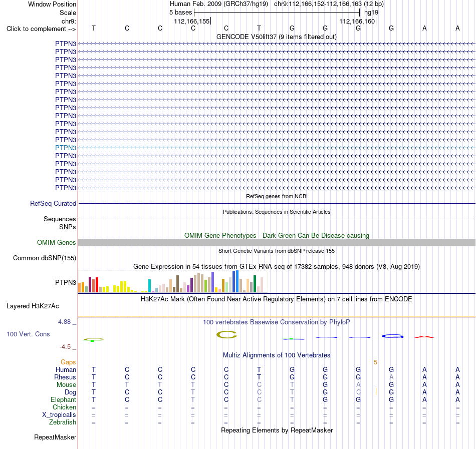
Task: Open 'Repeating Elements by RepeatMasker' title
Action: click(x=277, y=430)
